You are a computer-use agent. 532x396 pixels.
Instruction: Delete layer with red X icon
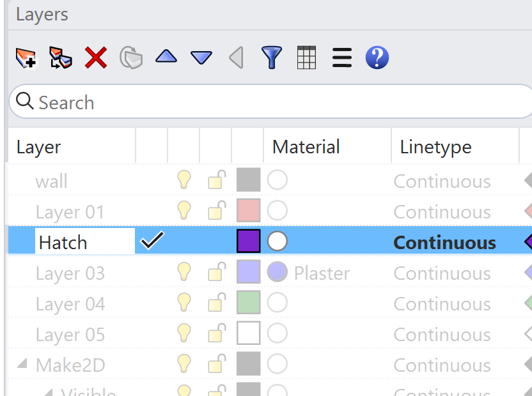coord(96,58)
